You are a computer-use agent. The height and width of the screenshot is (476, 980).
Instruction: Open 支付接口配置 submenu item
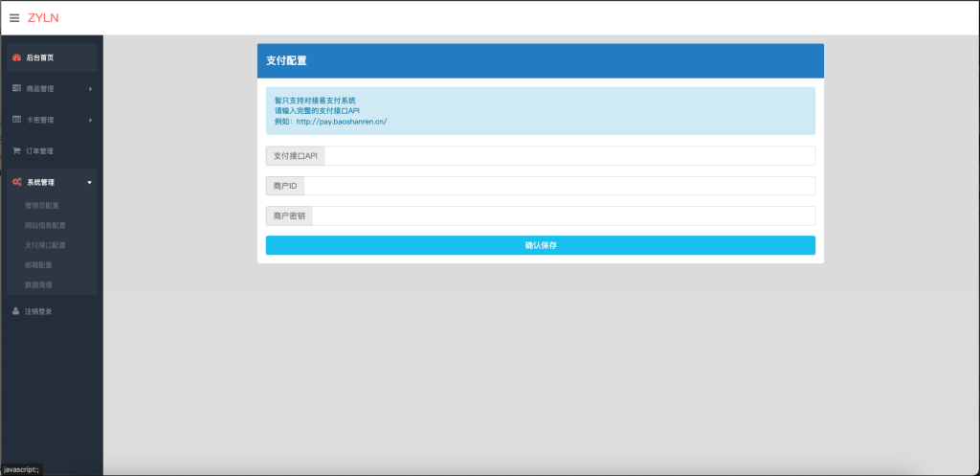coord(45,245)
